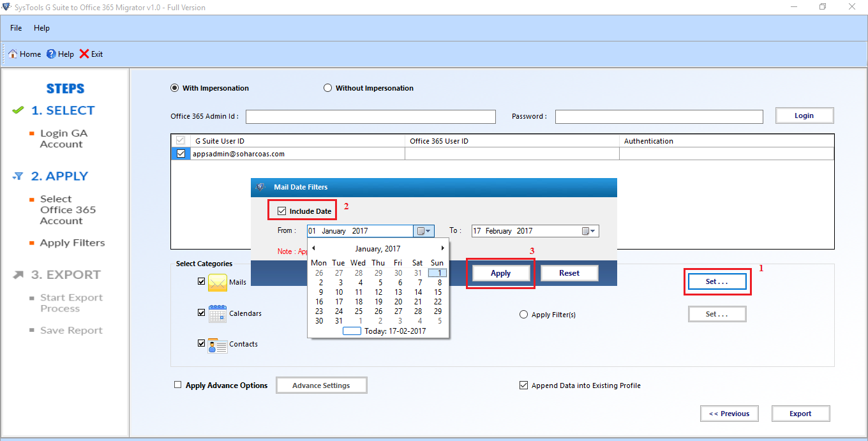Click the appsadmin@soharcoas.com cell
This screenshot has width=868, height=441.
[x=297, y=154]
